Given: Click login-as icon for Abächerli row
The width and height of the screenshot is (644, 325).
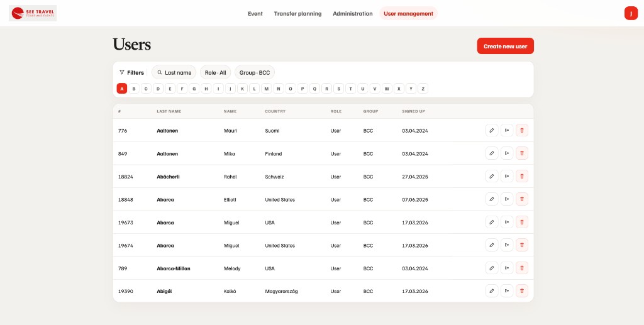Looking at the screenshot, I should [507, 176].
